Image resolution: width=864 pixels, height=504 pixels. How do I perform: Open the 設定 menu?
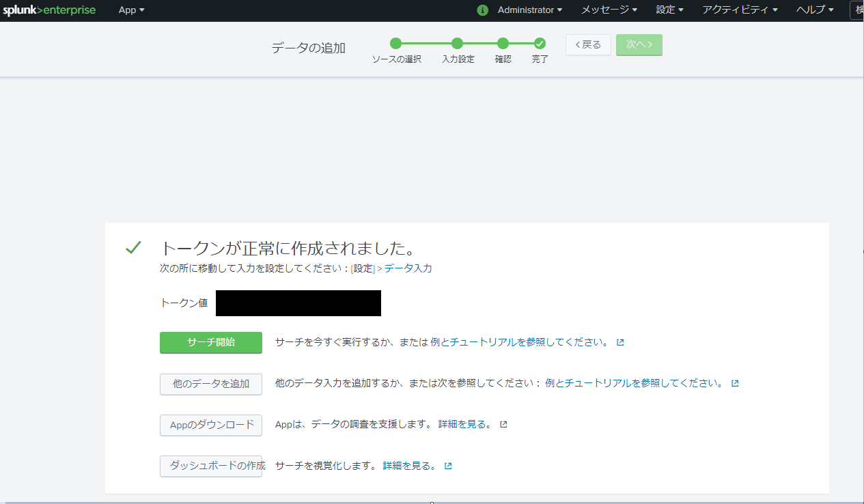point(669,10)
